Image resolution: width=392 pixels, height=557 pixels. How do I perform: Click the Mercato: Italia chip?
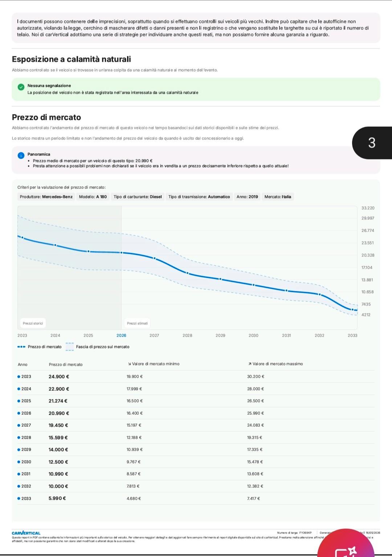click(278, 197)
